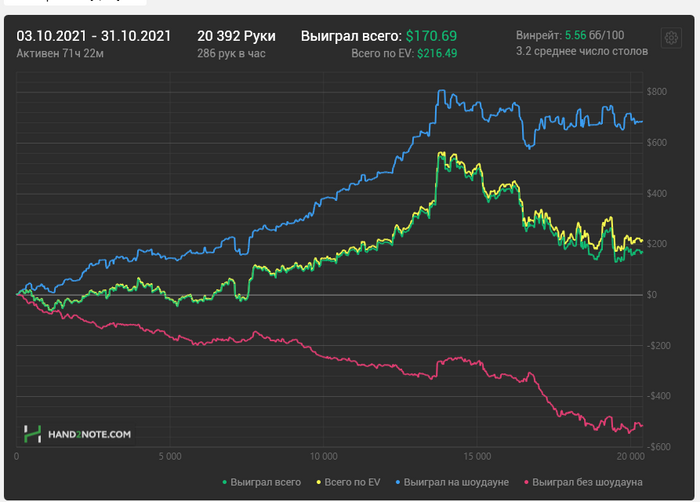Image resolution: width=700 pixels, height=502 pixels.
Task: Click the -$200 y-axis label
Action: pos(658,346)
